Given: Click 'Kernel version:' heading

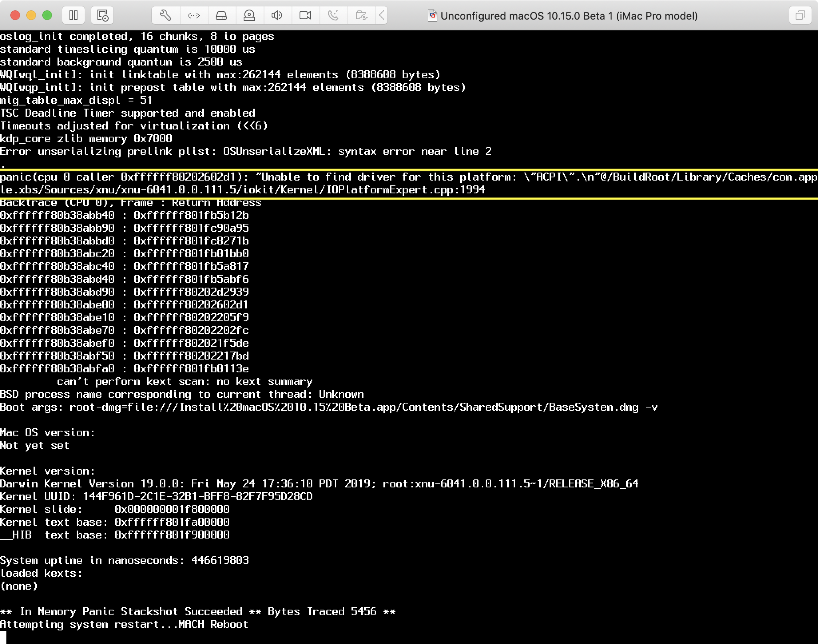Looking at the screenshot, I should click(48, 471).
